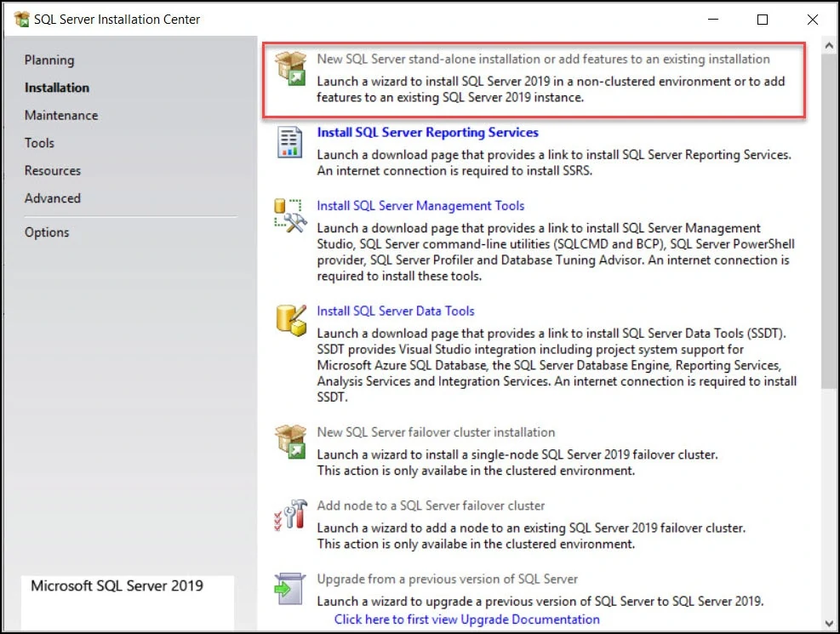Screen dimensions: 840x634
Task: Launch New SQL Server stand-alone installation
Action: (543, 59)
